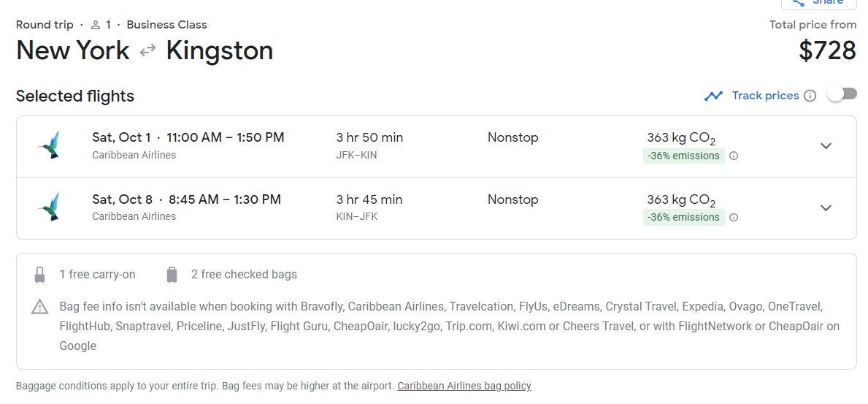The height and width of the screenshot is (404, 868).
Task: Click the bag fee warning triangle icon
Action: (x=39, y=307)
